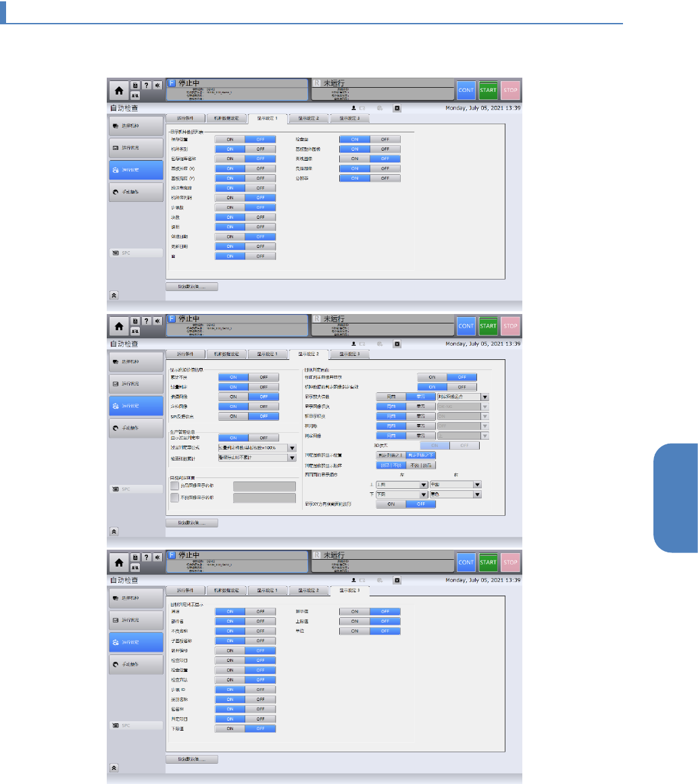698x784 pixels.
Task: Open the 机种数据设定 tab in 显示设定 1 screen
Action: 226,118
